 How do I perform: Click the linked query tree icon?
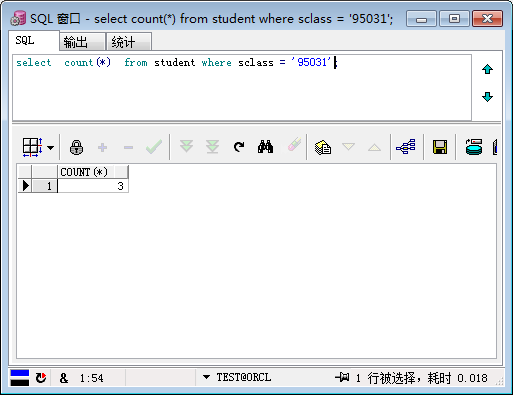406,147
